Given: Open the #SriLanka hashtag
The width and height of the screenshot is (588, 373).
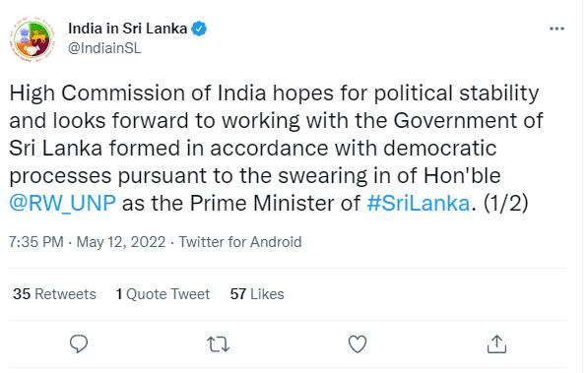Looking at the screenshot, I should click(419, 204).
